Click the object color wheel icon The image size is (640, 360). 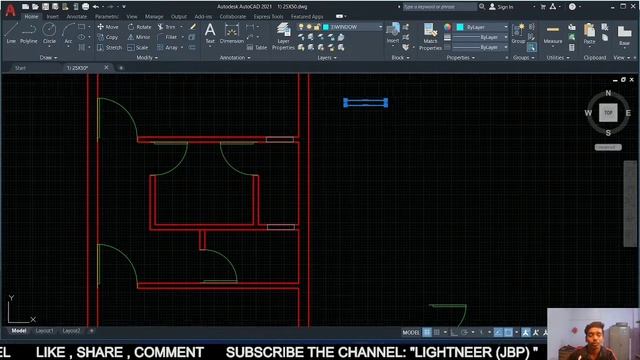pyautogui.click(x=448, y=27)
